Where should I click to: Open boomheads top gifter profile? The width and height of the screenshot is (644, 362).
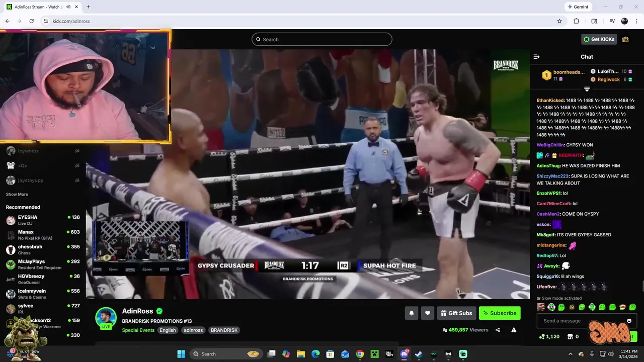563,75
